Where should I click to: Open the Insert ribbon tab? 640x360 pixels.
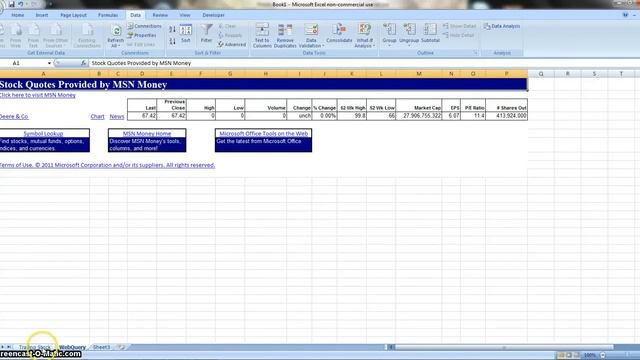pyautogui.click(x=42, y=15)
